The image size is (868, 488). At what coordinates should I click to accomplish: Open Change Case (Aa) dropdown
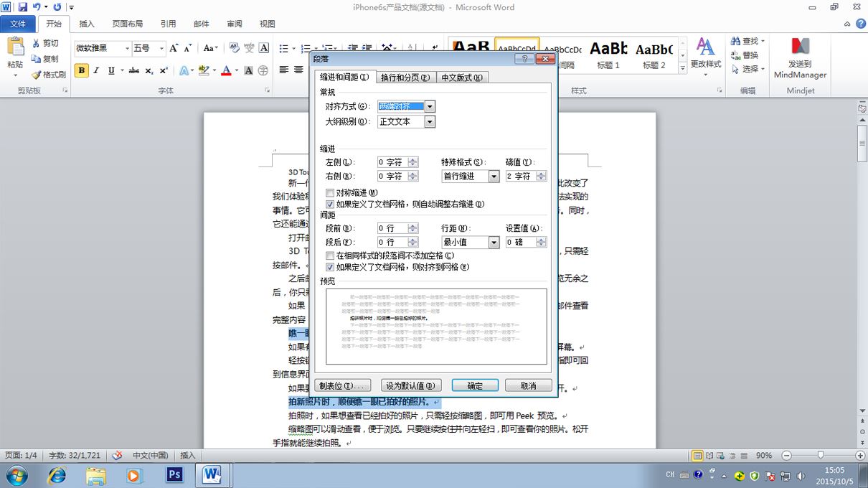[211, 48]
